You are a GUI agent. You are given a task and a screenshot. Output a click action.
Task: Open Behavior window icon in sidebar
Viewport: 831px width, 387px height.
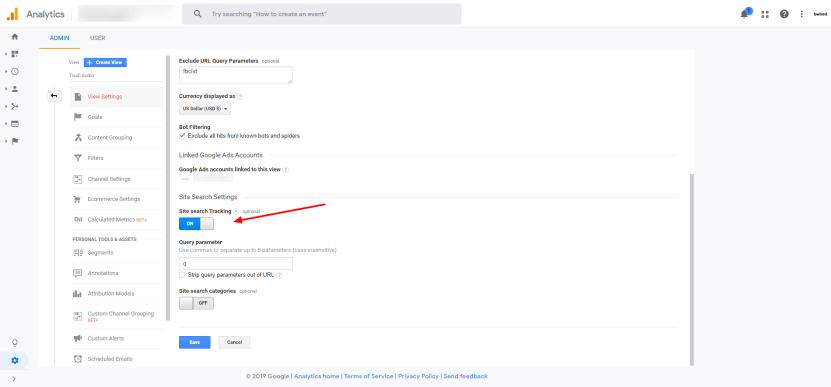[15, 124]
